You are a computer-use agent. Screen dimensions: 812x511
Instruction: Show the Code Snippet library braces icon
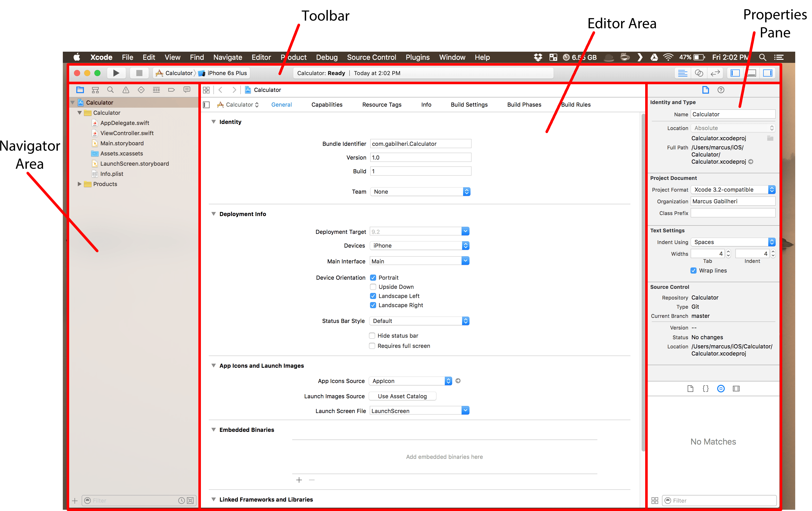(x=705, y=389)
